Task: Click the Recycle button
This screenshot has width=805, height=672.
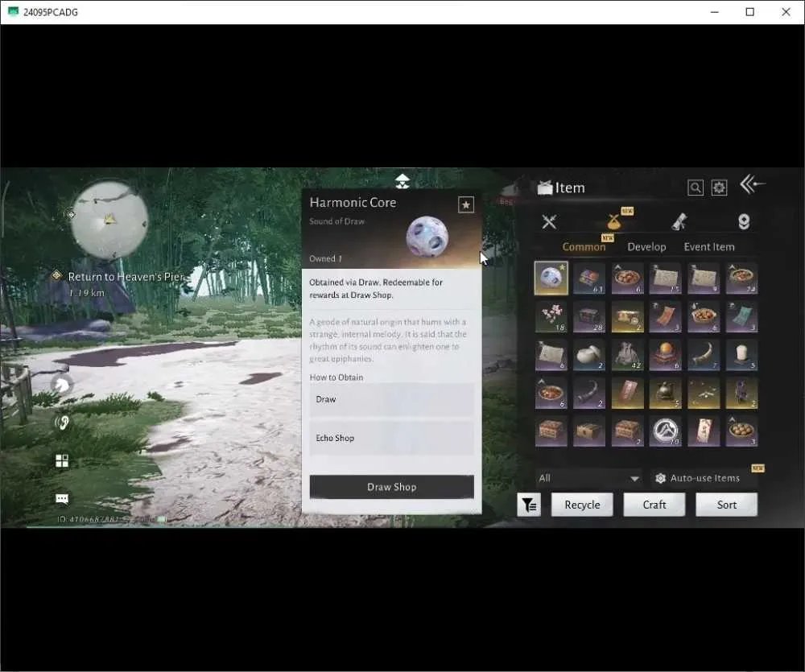Action: [582, 505]
